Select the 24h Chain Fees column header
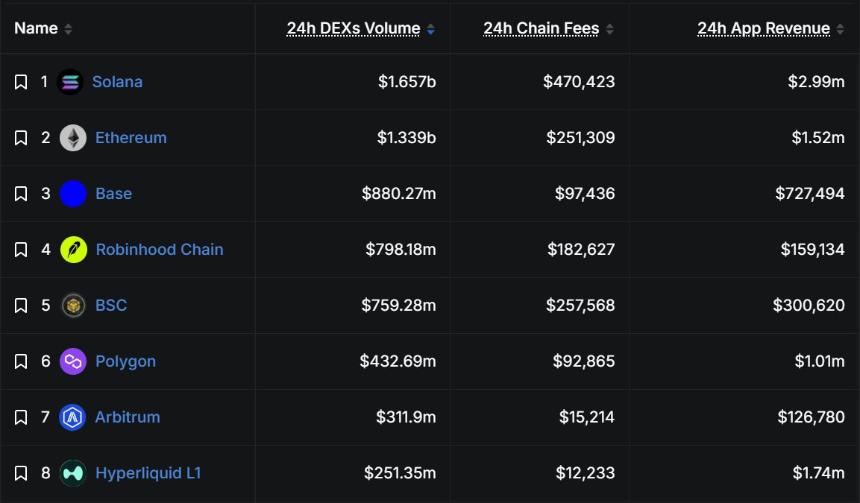Image resolution: width=860 pixels, height=503 pixels. [541, 28]
